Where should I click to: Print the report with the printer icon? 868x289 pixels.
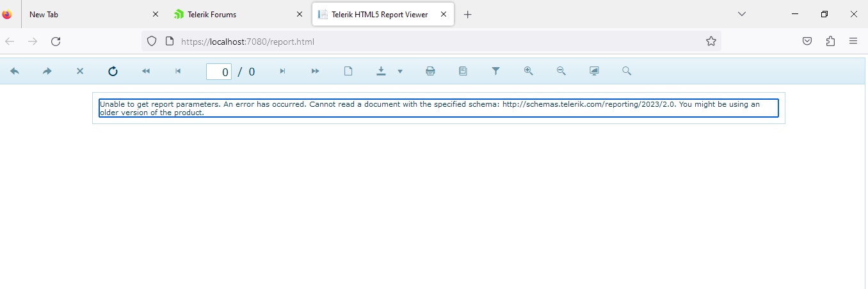(x=430, y=72)
